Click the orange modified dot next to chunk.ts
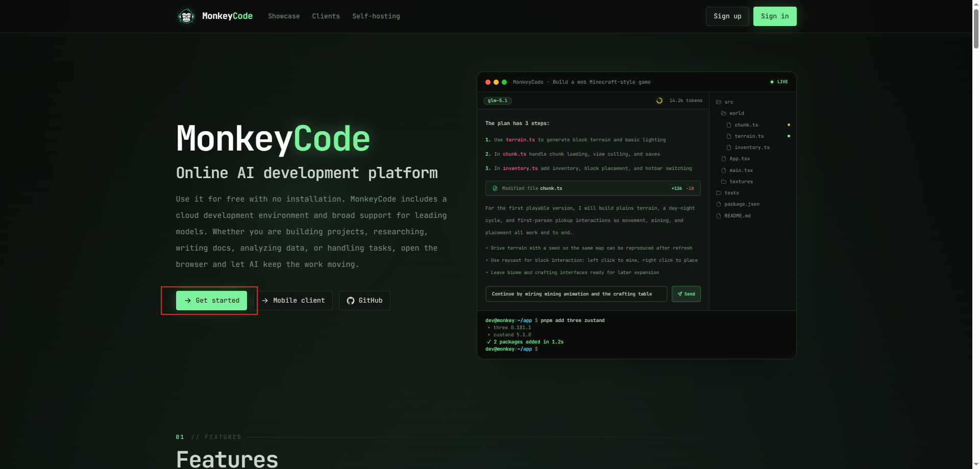This screenshot has height=469, width=980. pos(789,125)
